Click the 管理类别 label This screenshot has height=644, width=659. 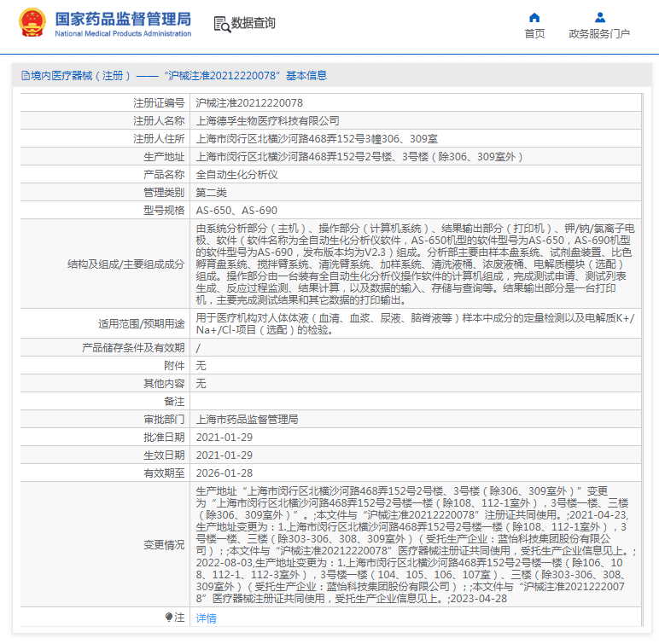165,193
